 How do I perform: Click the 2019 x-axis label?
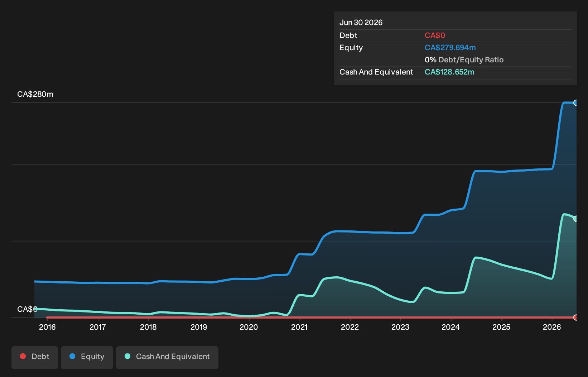[199, 327]
